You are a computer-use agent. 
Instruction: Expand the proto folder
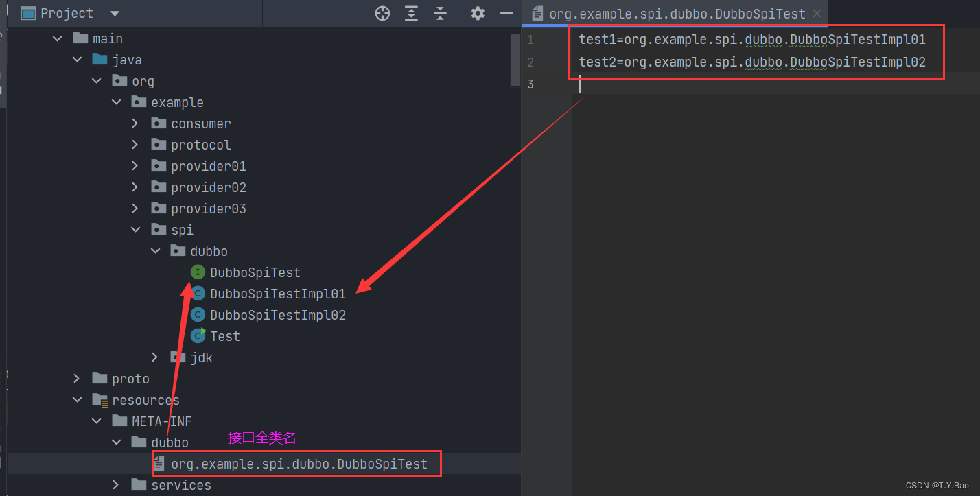coord(76,379)
